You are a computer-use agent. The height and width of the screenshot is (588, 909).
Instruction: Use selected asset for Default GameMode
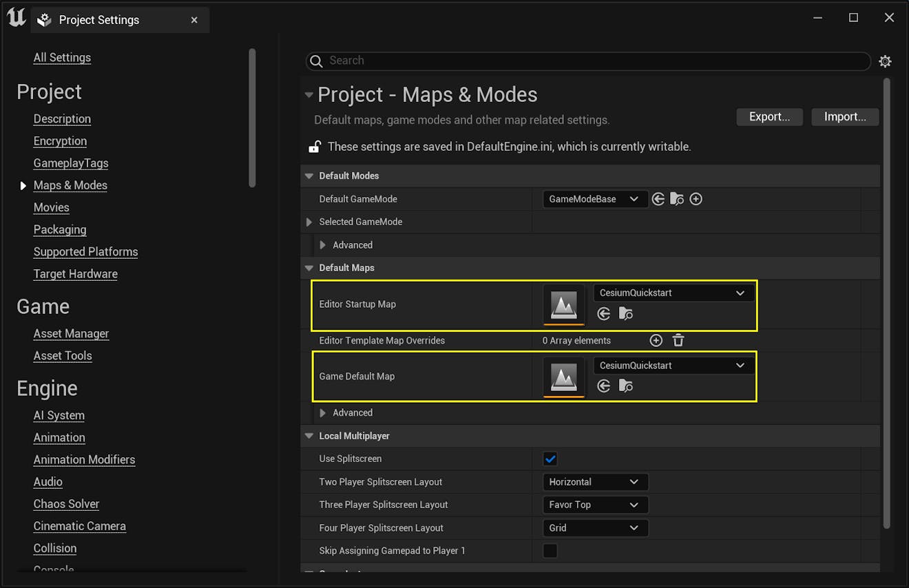[x=658, y=198]
